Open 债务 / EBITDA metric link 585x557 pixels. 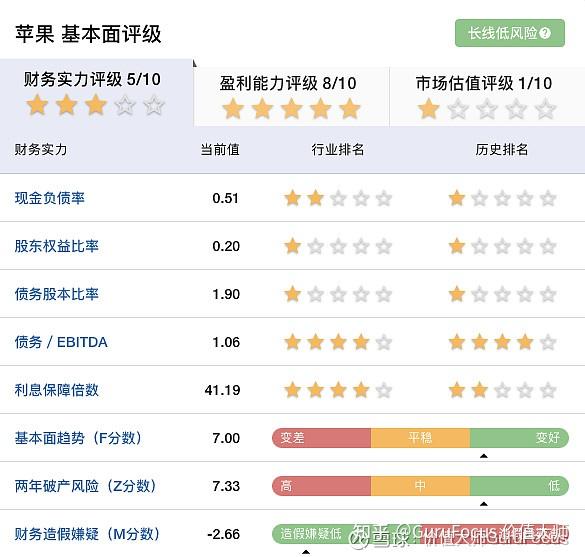(61, 342)
